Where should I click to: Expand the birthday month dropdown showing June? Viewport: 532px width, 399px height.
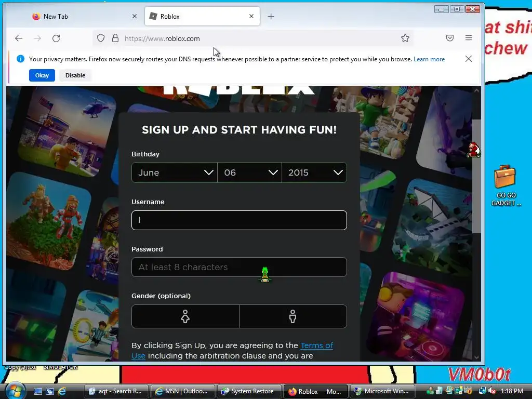point(175,172)
